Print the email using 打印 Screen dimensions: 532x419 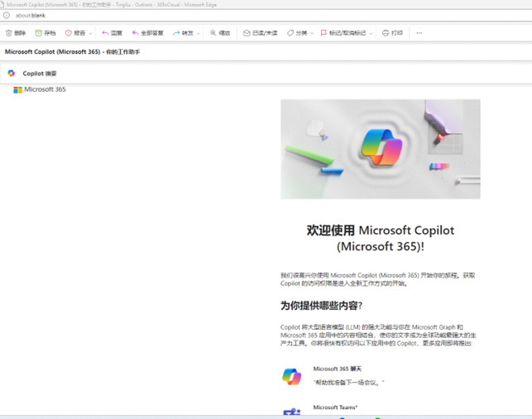pos(392,33)
